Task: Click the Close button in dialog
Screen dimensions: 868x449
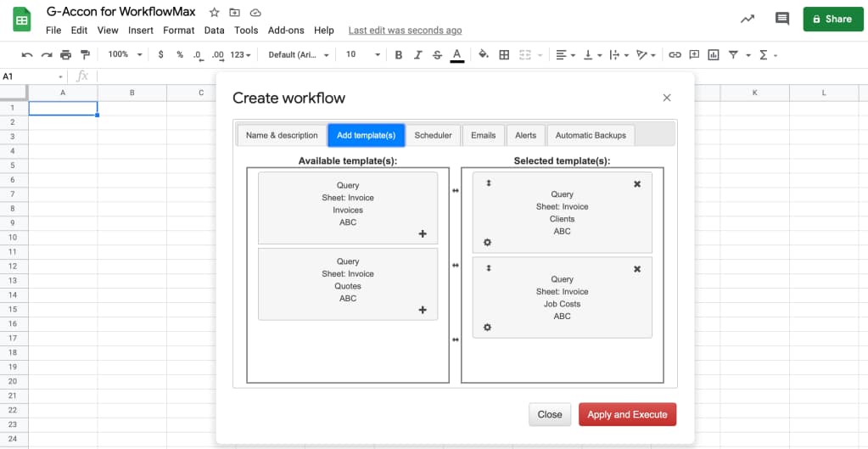Action: pos(550,414)
